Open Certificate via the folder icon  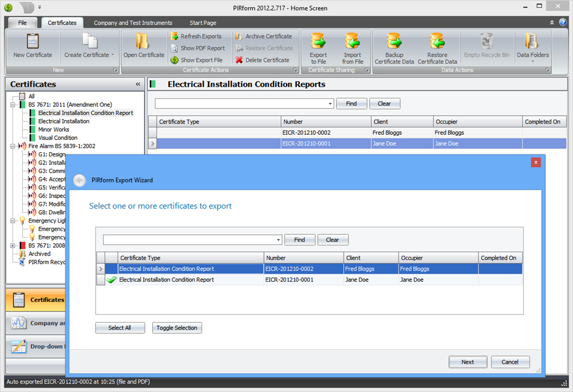click(143, 42)
